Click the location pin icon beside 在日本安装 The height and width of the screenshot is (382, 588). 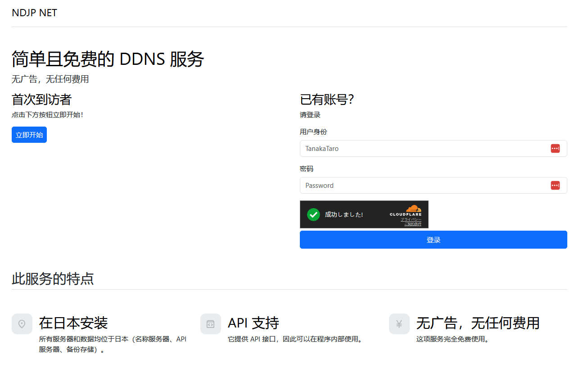(22, 324)
